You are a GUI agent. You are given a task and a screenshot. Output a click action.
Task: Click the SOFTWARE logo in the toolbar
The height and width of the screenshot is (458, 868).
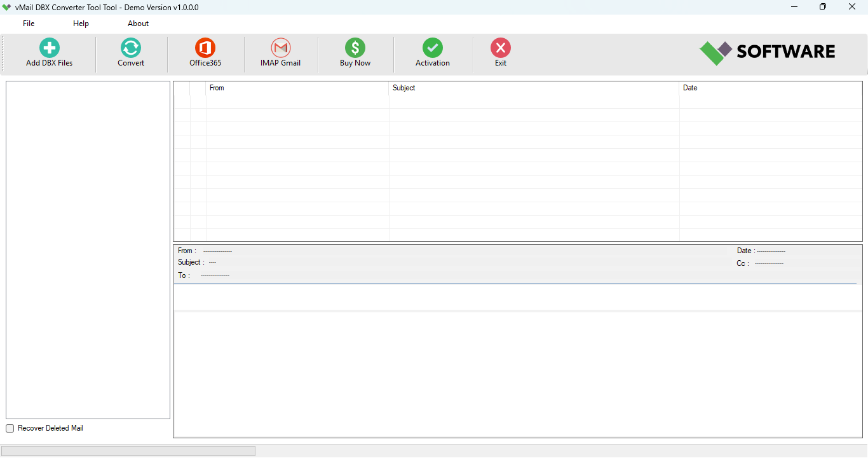coord(767,52)
